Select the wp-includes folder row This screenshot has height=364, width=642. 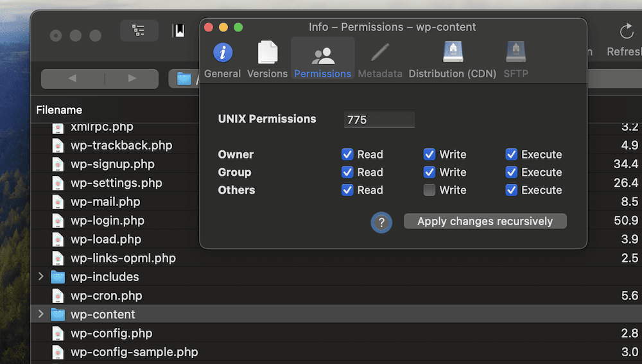336,277
